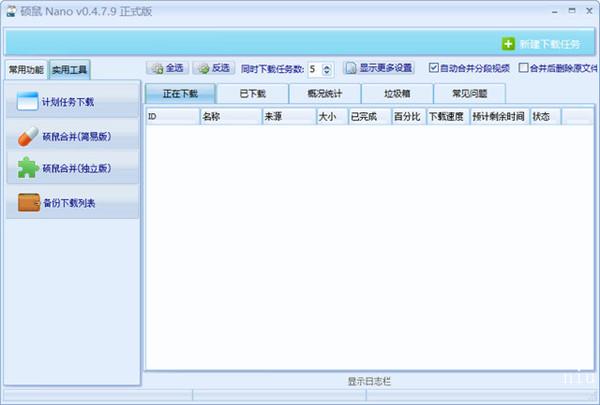
Task: Open the 正在下载 tab
Action: [x=180, y=93]
